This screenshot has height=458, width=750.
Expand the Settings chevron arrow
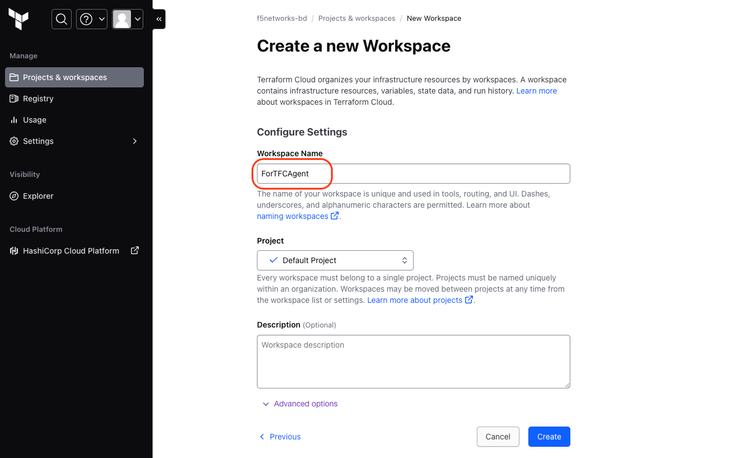[x=135, y=141]
